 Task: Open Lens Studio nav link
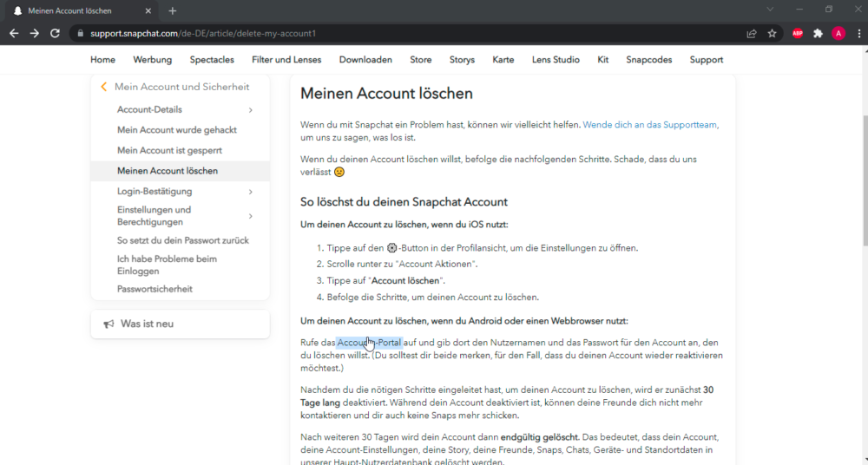click(556, 60)
